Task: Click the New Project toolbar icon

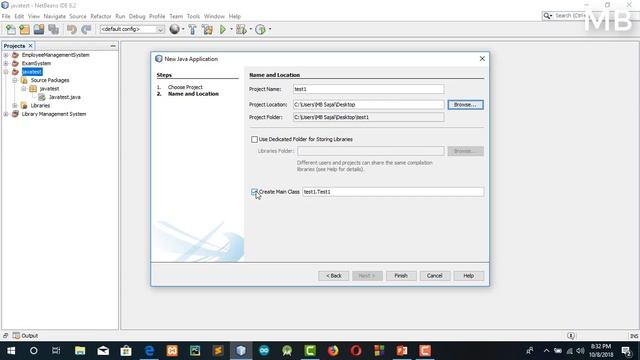Action: (x=24, y=29)
